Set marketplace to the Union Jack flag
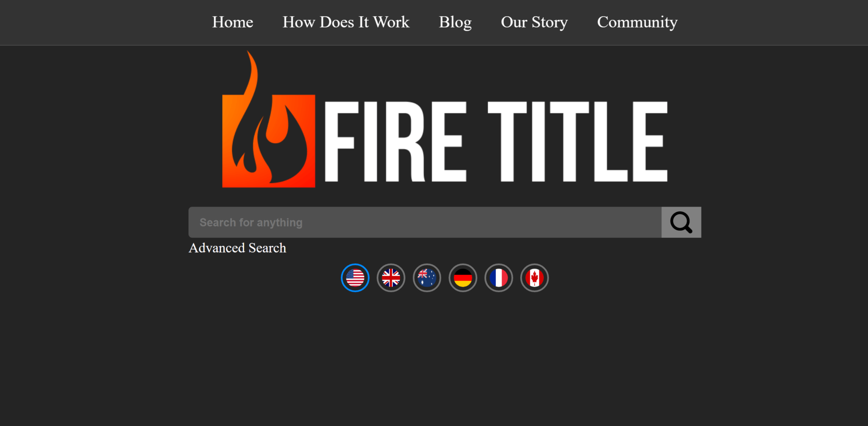Viewport: 868px width, 426px height. (391, 278)
